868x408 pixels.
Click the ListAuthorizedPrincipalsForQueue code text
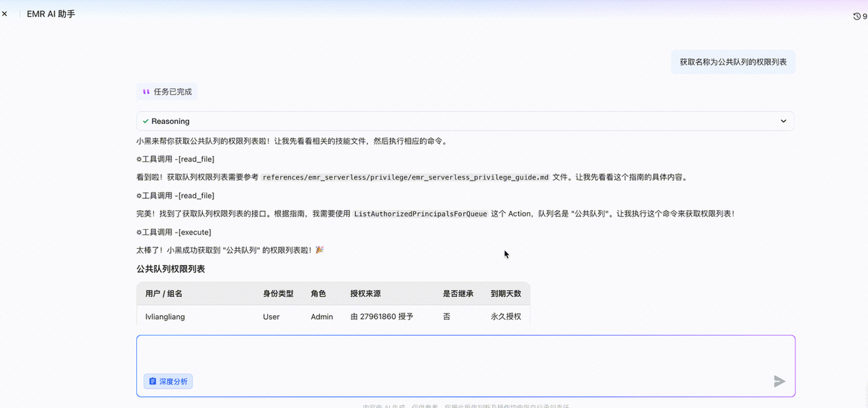pyautogui.click(x=420, y=214)
